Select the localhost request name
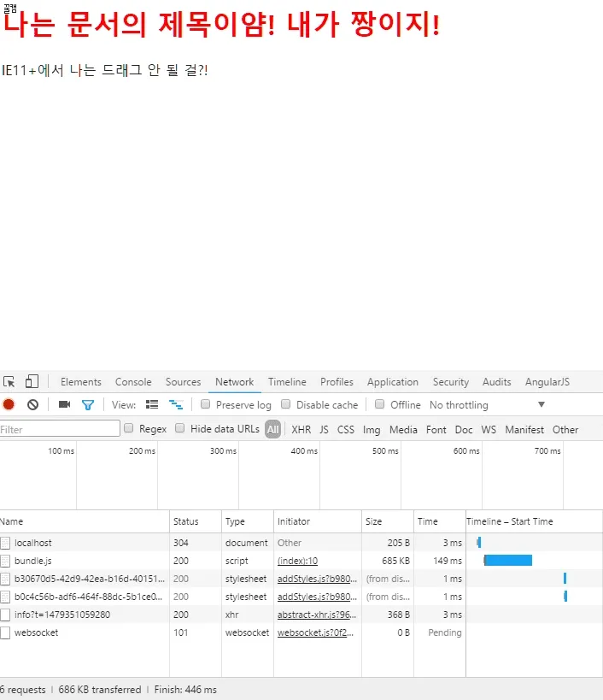 pyautogui.click(x=33, y=543)
